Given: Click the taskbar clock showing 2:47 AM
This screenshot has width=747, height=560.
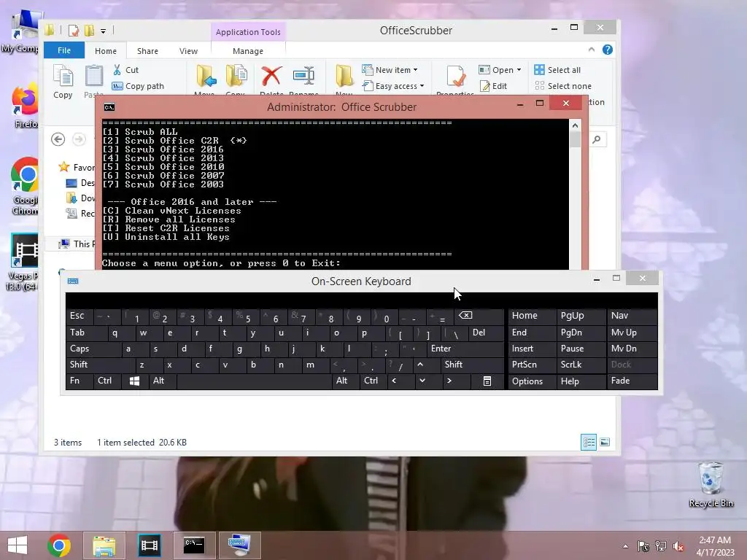Looking at the screenshot, I should point(715,546).
